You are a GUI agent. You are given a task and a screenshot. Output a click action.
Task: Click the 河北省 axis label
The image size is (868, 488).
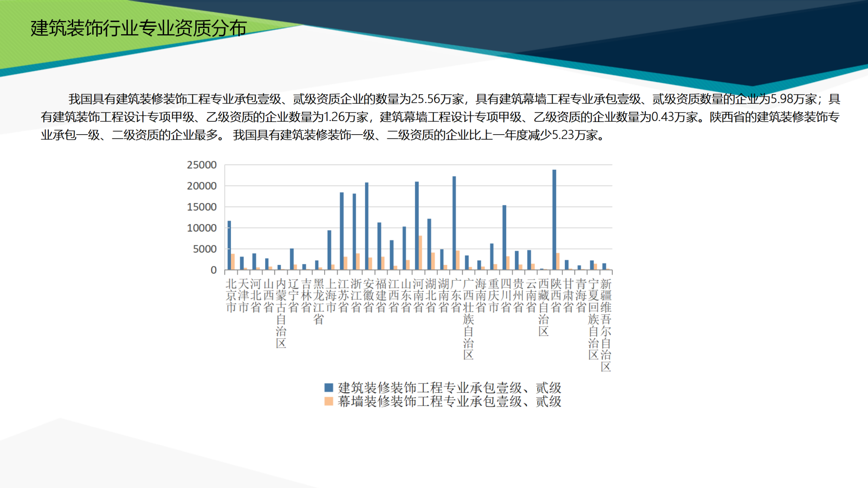click(x=256, y=295)
